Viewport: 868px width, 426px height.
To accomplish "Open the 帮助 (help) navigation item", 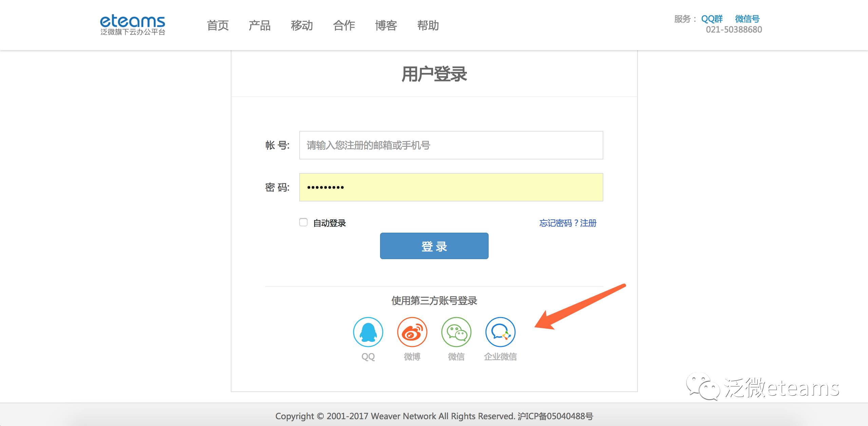I will coord(428,25).
